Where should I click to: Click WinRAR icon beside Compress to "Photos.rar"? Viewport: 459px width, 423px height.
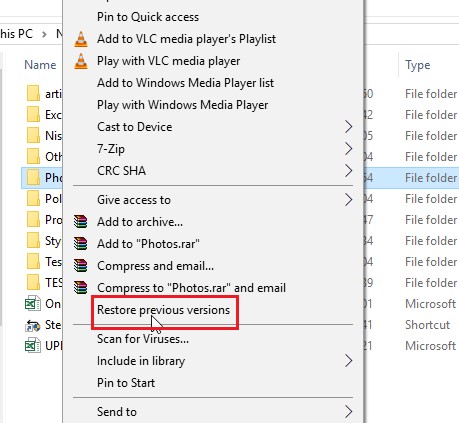(81, 287)
